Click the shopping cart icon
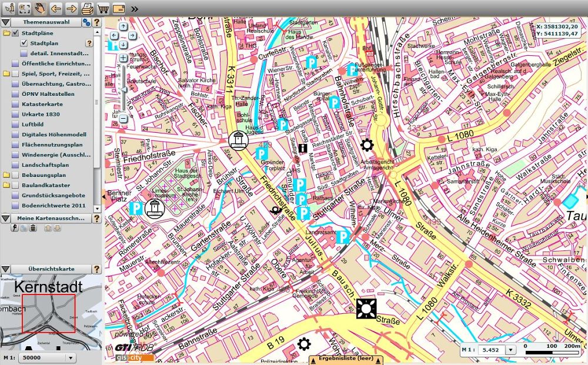Viewport: 588px width, 365px height. coord(103,8)
